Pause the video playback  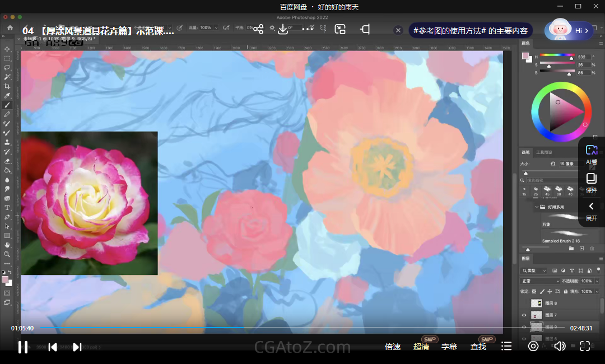coord(23,347)
